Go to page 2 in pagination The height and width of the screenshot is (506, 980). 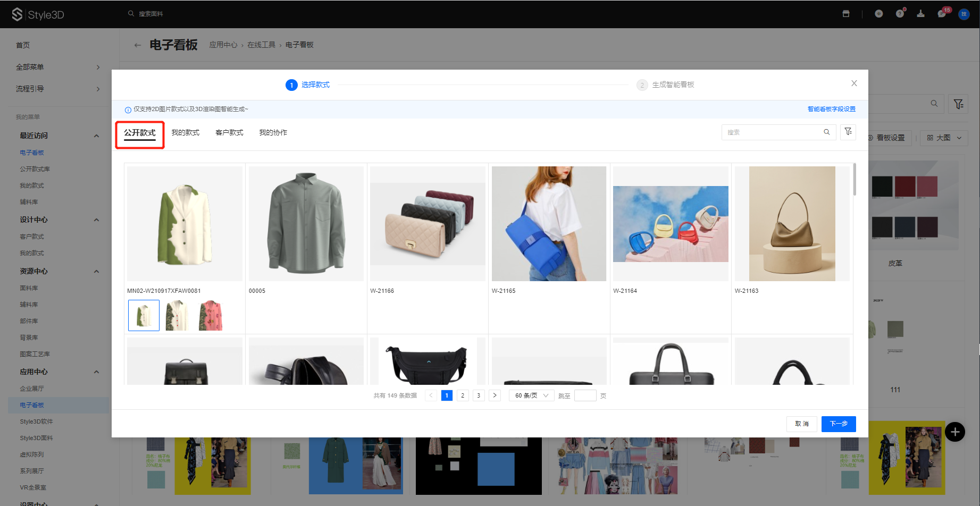pyautogui.click(x=463, y=395)
